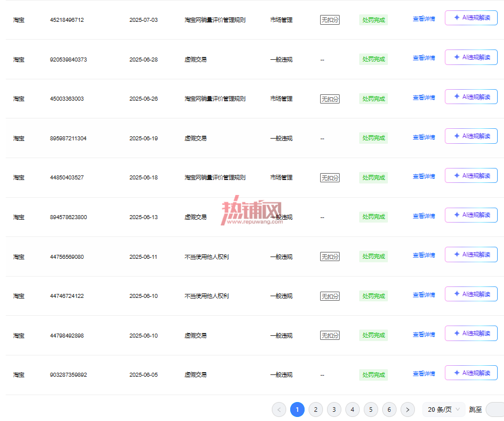Select page 3 in pagination

(x=334, y=409)
